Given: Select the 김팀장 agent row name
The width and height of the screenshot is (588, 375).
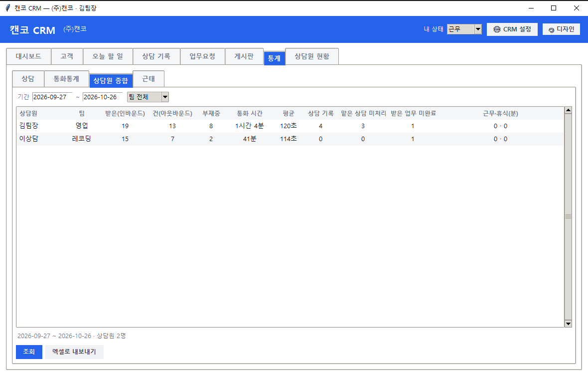Looking at the screenshot, I should click(x=29, y=126).
